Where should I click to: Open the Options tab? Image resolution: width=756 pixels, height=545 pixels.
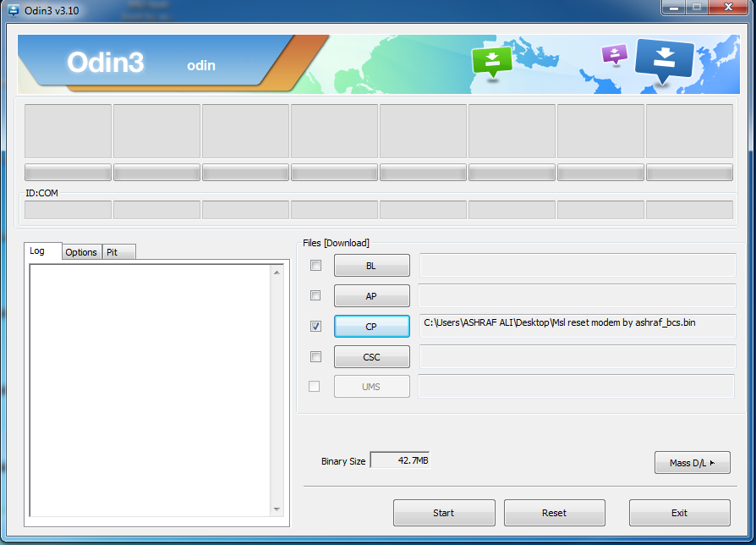point(81,252)
